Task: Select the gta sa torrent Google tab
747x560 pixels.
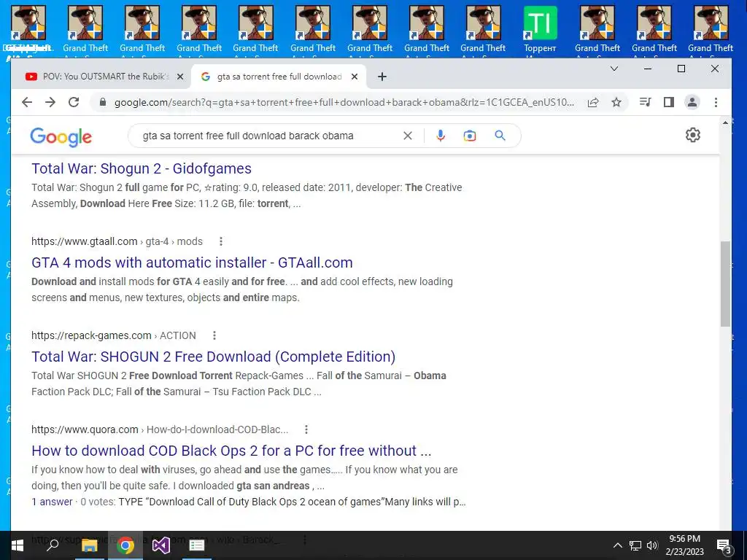Action: tap(278, 77)
